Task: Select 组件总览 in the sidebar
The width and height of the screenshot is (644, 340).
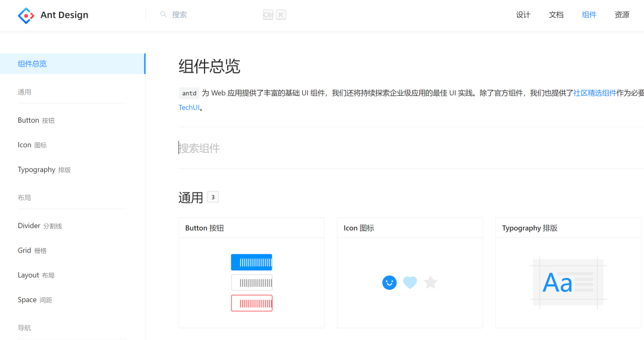Action: point(32,64)
